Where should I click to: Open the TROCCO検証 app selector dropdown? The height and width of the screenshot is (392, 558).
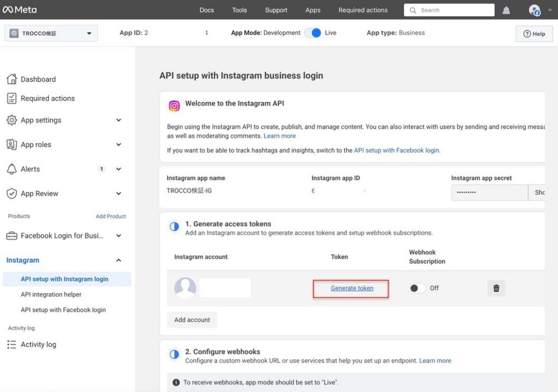(51, 33)
